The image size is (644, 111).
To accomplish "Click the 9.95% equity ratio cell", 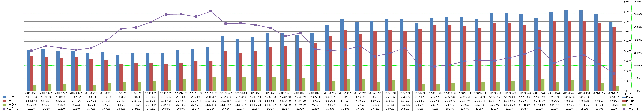I will pyautogui.click(x=420, y=109).
